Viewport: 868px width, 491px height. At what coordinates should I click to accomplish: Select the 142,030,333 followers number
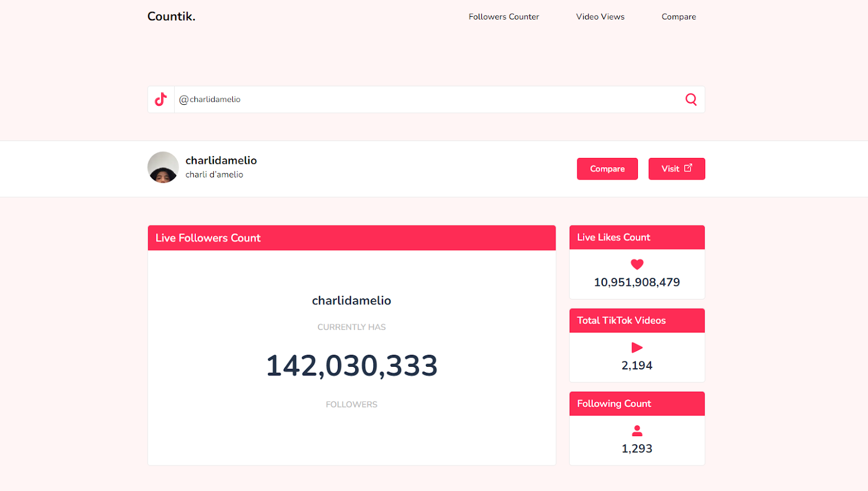[x=352, y=366]
